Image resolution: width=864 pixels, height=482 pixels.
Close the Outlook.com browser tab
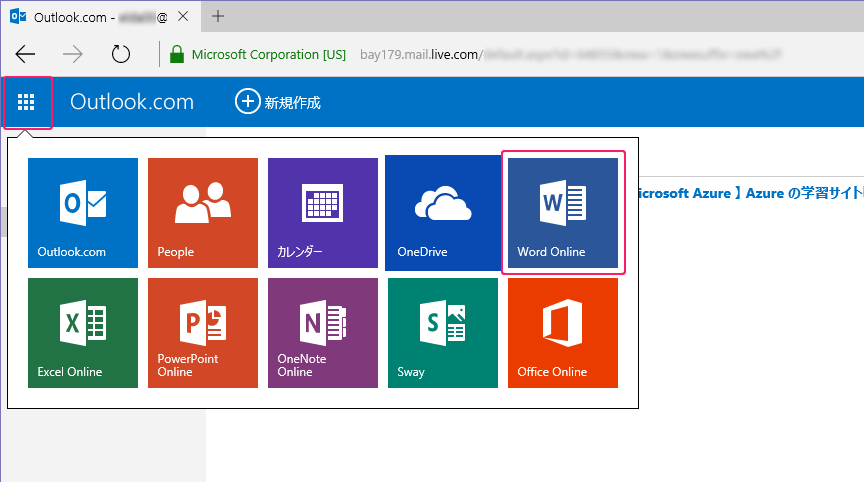[183, 17]
